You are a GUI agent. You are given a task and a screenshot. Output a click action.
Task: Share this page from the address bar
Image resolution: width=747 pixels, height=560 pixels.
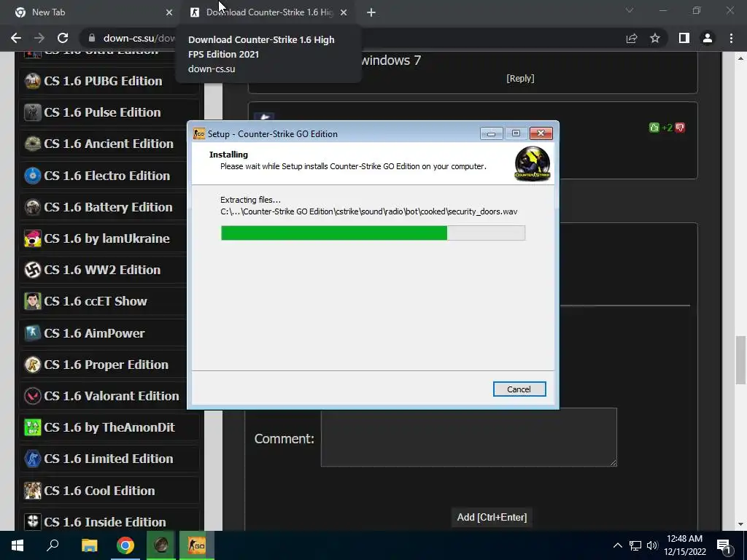click(632, 38)
